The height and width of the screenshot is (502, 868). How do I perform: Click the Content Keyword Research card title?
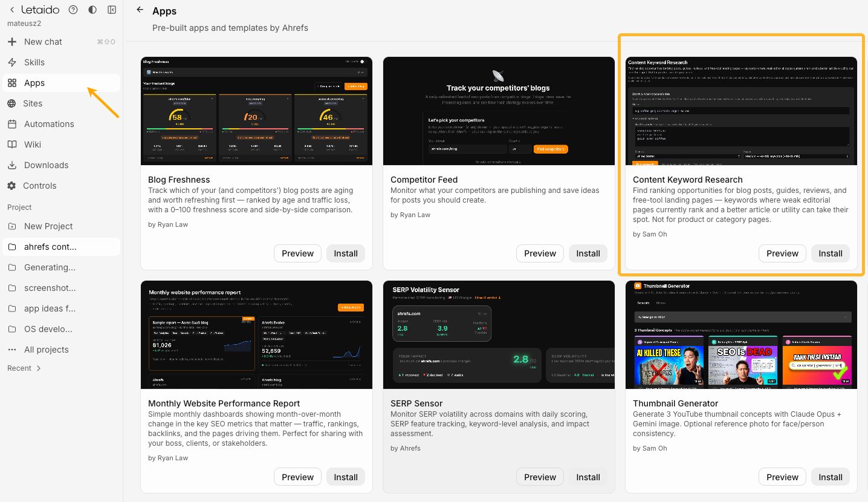[x=688, y=180]
